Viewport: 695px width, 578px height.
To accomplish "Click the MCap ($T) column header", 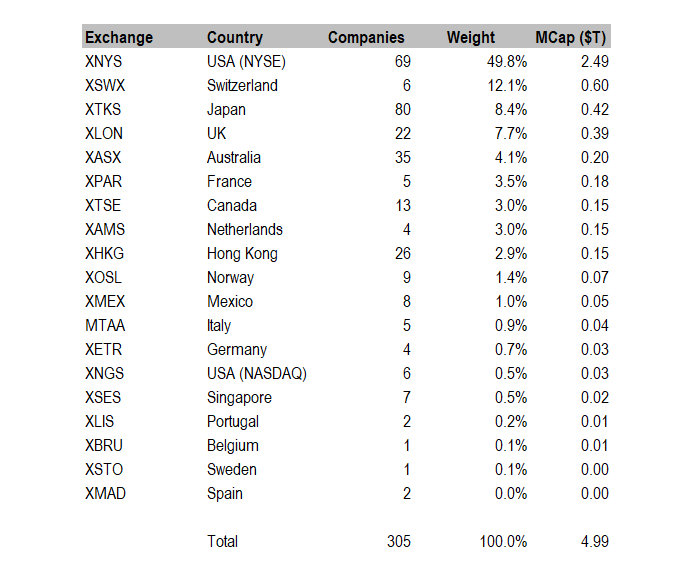I will tap(571, 38).
